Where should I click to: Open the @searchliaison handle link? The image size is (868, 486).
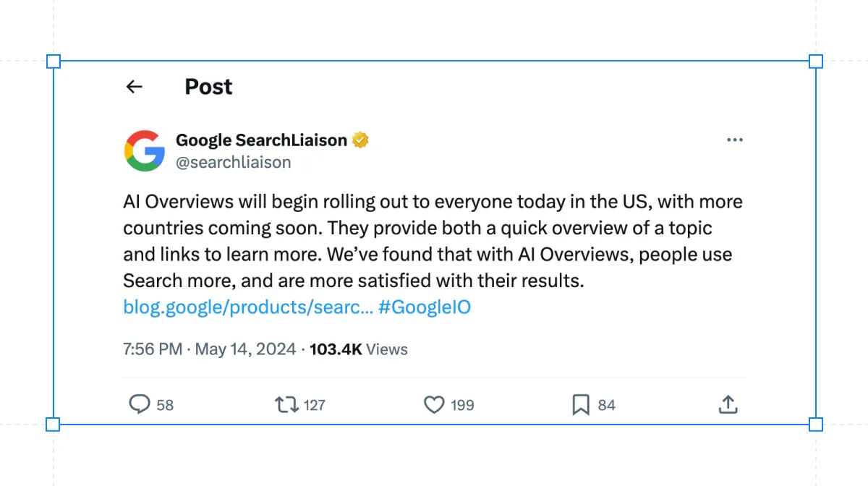tap(234, 162)
